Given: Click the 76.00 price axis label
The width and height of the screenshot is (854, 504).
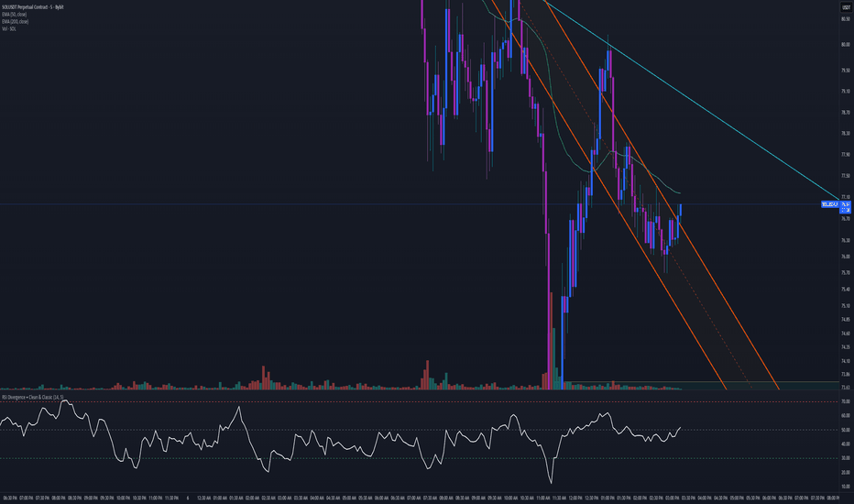Looking at the screenshot, I should click(845, 256).
